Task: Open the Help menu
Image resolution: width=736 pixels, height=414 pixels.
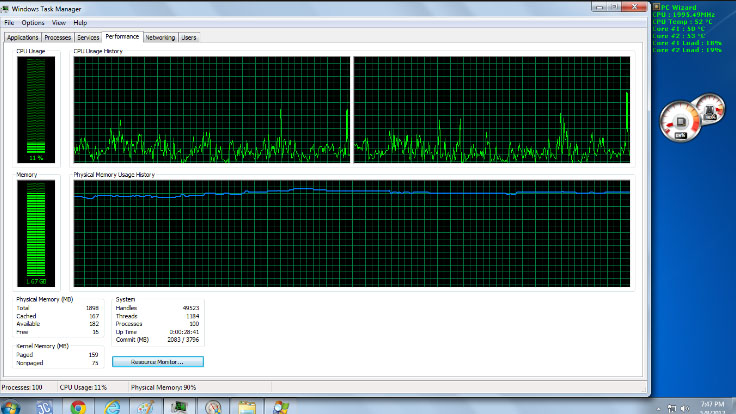Action: (x=80, y=22)
